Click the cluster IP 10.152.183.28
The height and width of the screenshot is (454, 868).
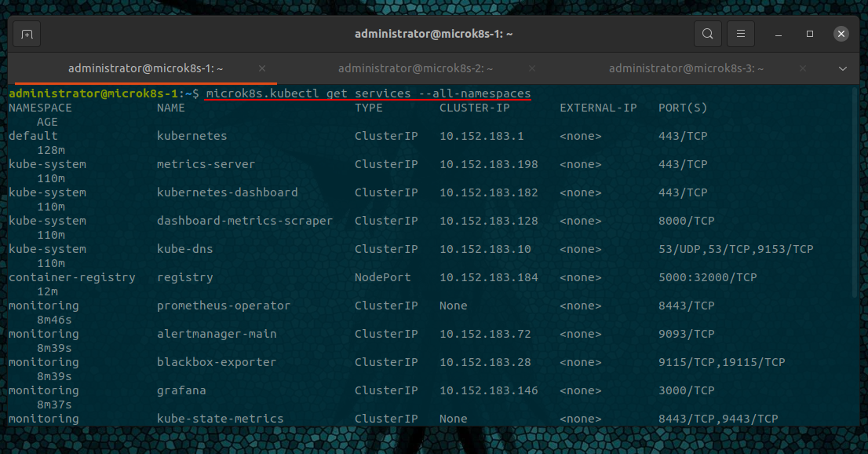coord(485,362)
